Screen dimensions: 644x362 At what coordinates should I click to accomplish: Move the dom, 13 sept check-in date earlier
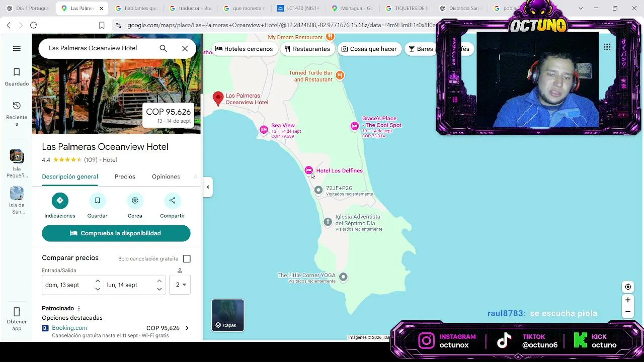point(98,281)
